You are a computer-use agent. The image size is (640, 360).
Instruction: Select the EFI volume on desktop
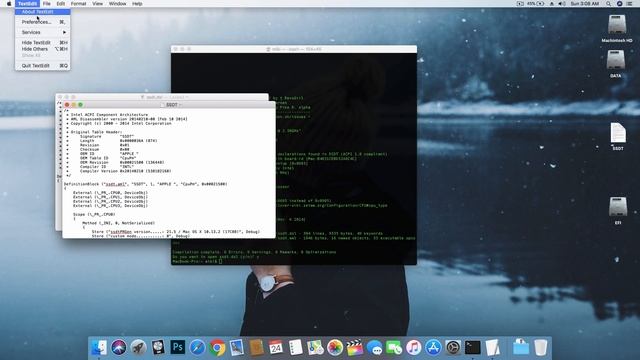click(618, 207)
